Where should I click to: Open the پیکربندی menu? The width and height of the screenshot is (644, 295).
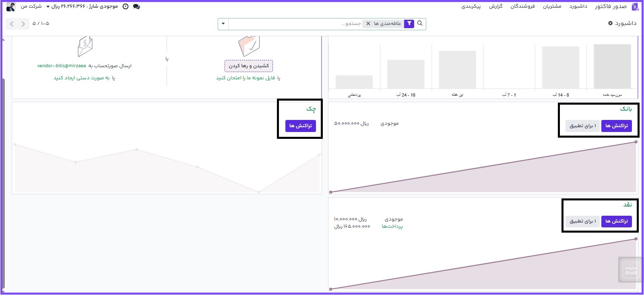click(x=471, y=6)
